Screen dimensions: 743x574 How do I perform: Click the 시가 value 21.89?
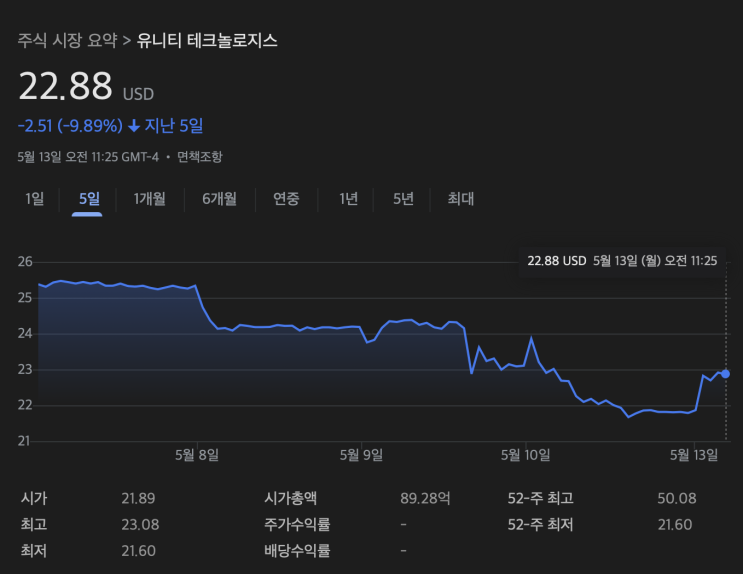tap(138, 499)
